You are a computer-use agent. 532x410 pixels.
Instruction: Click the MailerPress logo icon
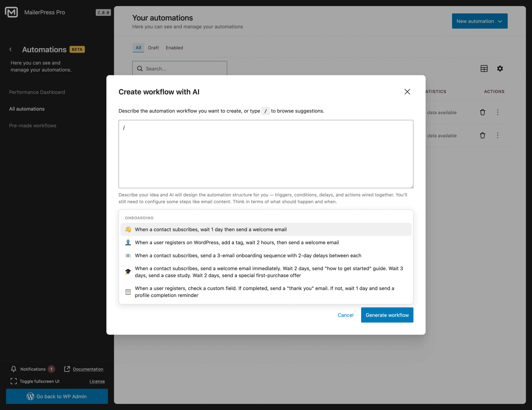pos(11,12)
